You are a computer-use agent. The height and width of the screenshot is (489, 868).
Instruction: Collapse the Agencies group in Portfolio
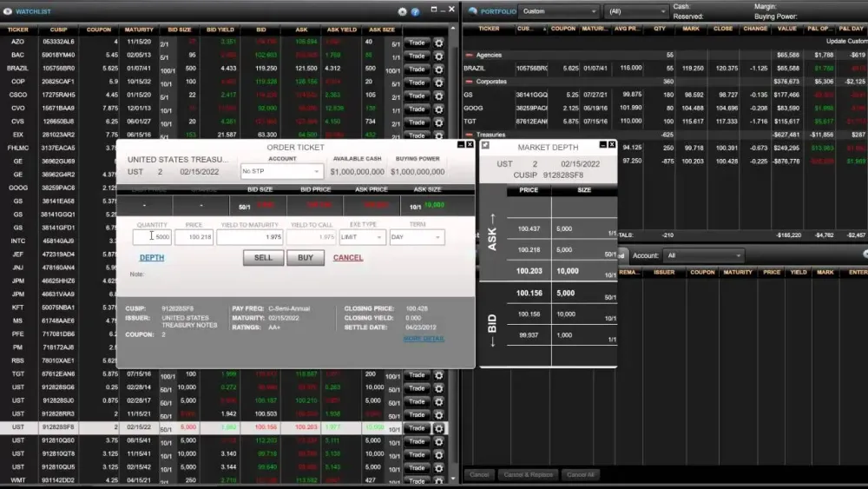470,55
